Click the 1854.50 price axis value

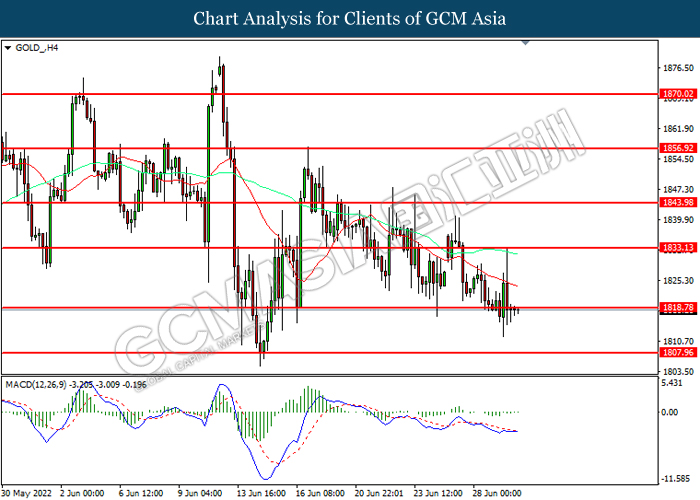point(679,159)
